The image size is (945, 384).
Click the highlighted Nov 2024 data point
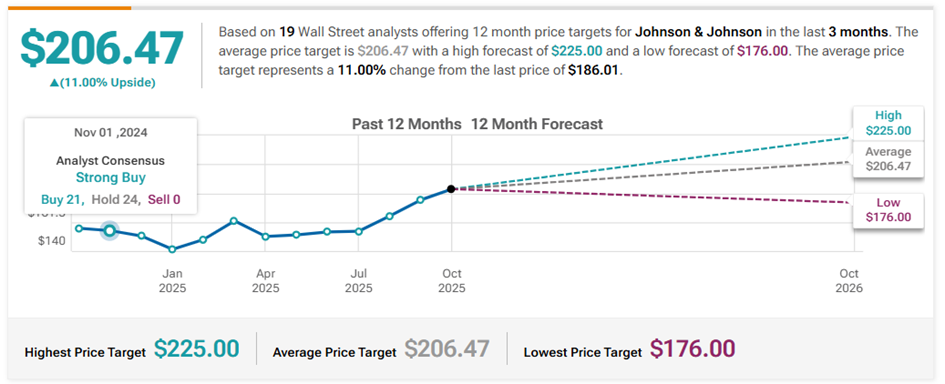(110, 230)
